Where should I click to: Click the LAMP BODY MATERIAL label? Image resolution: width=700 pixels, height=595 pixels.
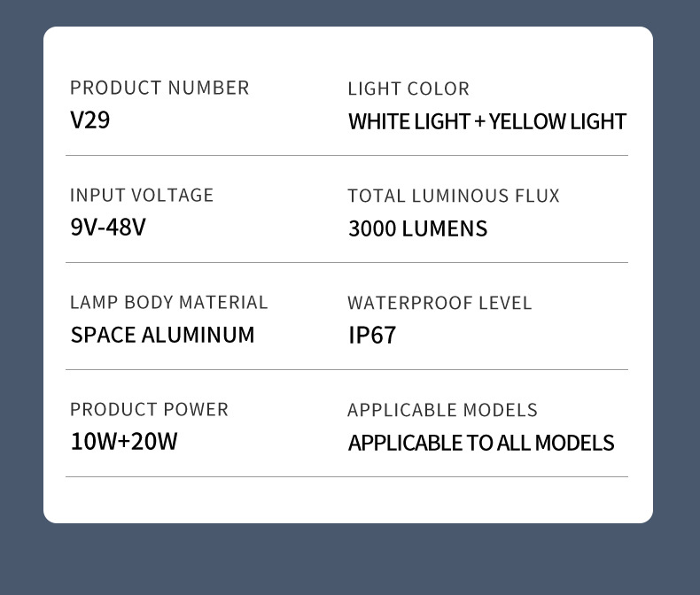click(168, 302)
